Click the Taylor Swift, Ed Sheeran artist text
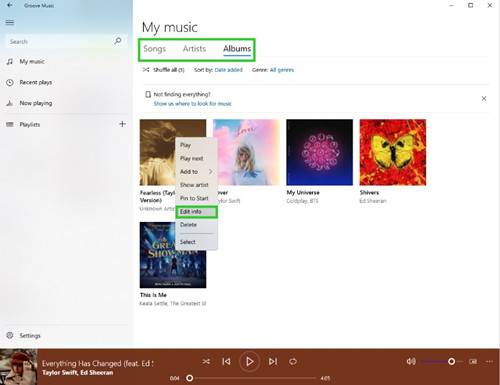 [x=78, y=373]
